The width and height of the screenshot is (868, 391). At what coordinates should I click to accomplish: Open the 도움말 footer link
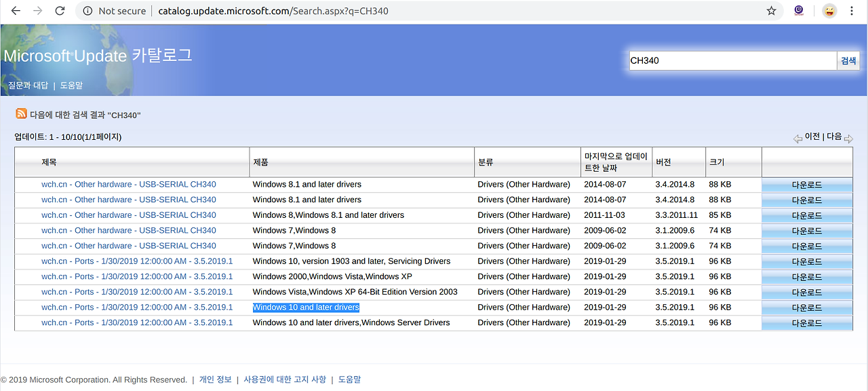click(x=349, y=379)
